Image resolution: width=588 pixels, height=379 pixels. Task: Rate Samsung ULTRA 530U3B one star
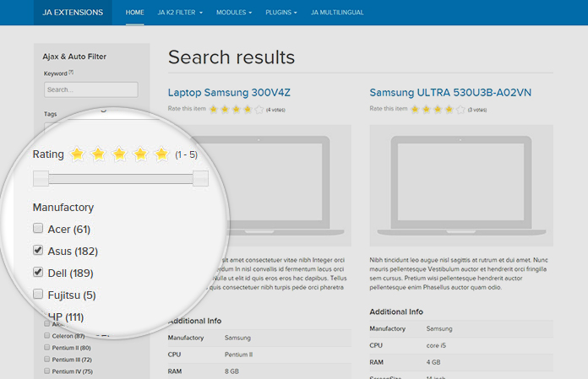(x=415, y=110)
